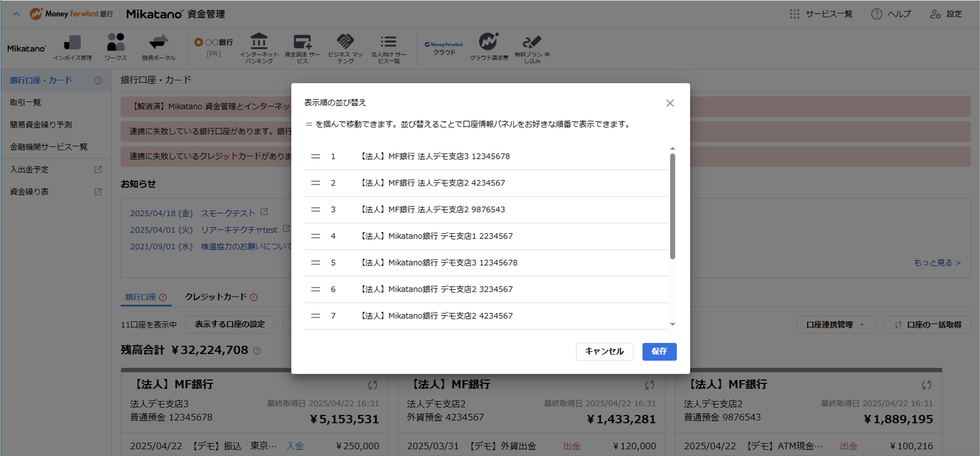Grab handle for row 2 MF銀行 4234567
980x456 pixels.
[315, 183]
